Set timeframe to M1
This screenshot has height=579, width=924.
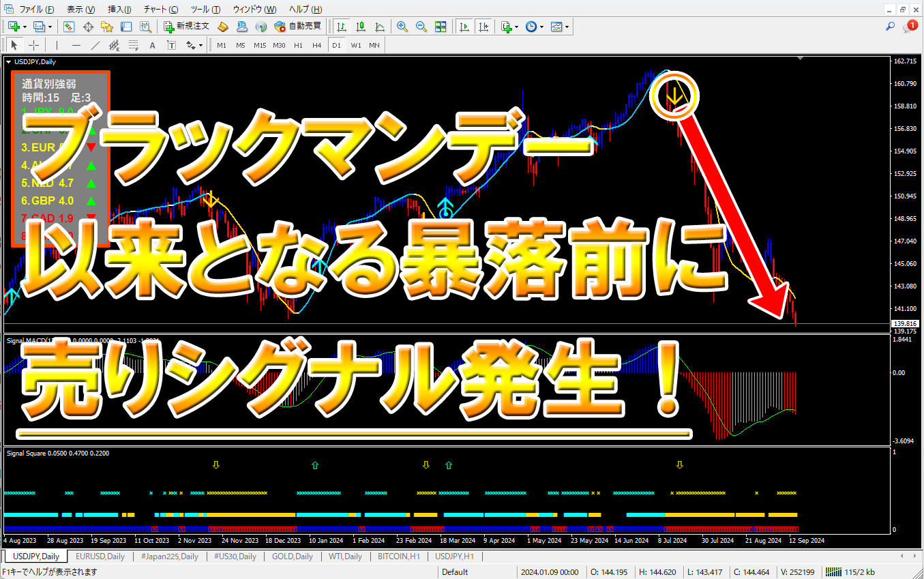click(222, 46)
